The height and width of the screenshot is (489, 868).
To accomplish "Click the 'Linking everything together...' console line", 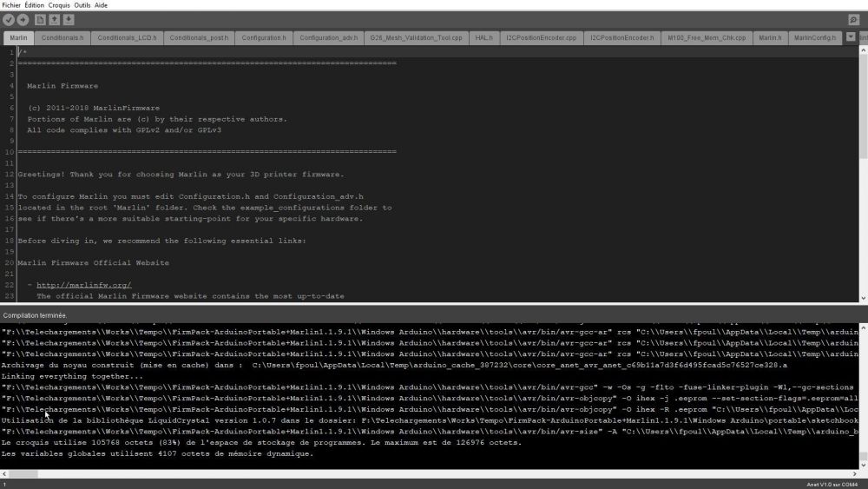I will click(x=72, y=377).
